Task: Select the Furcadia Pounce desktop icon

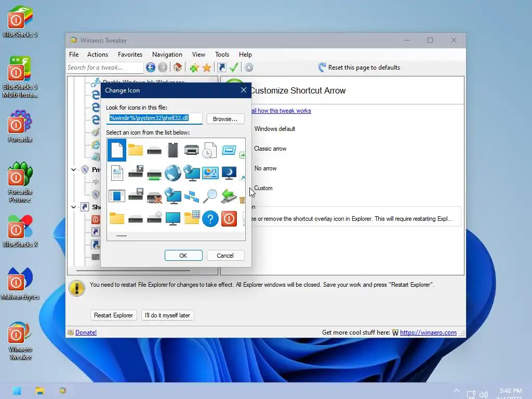Action: (x=20, y=182)
